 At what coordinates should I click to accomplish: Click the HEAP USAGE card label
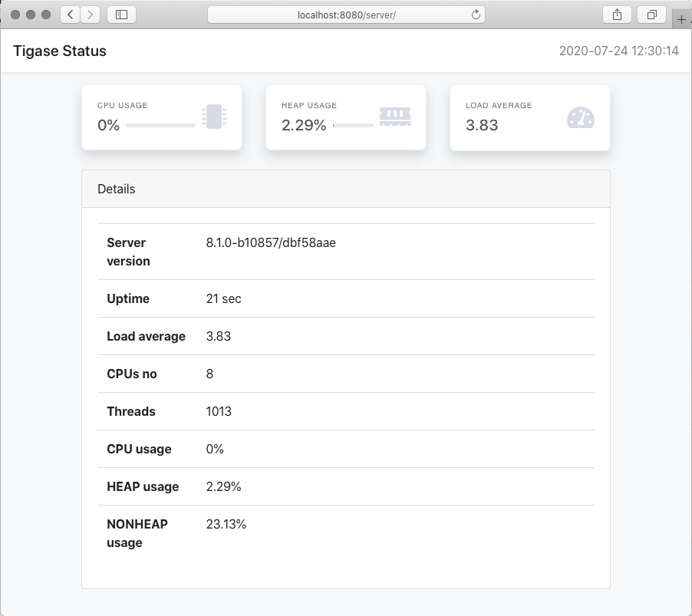(309, 105)
